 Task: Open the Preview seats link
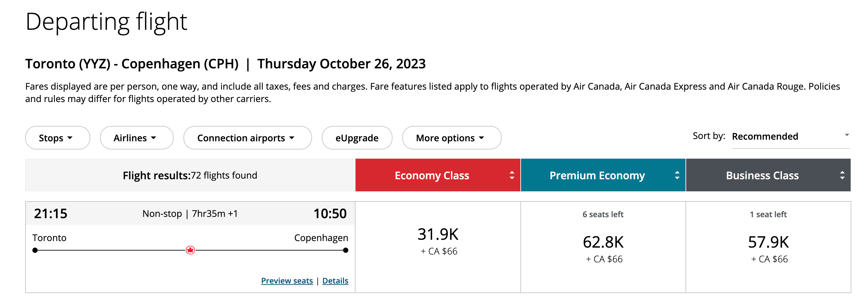click(287, 281)
